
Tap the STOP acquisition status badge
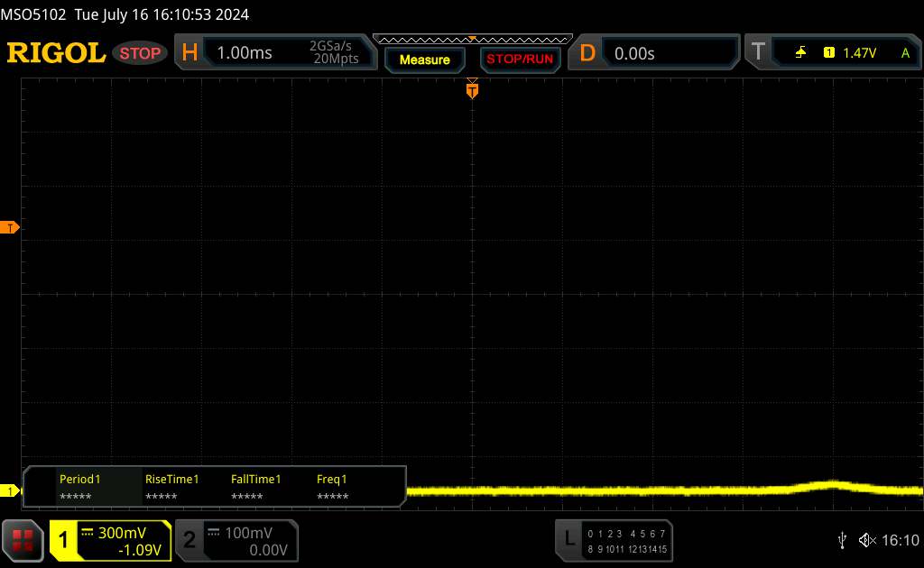(140, 53)
